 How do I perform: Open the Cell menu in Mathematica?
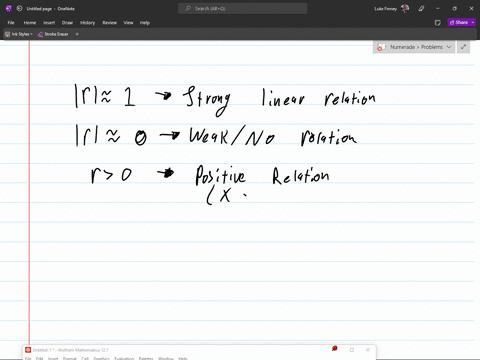point(85,358)
